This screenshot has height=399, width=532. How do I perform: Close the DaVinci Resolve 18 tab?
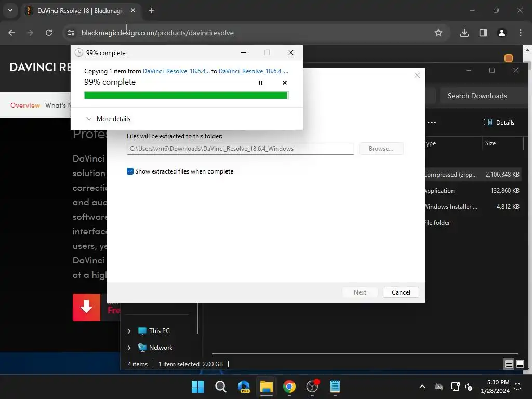coord(133,10)
